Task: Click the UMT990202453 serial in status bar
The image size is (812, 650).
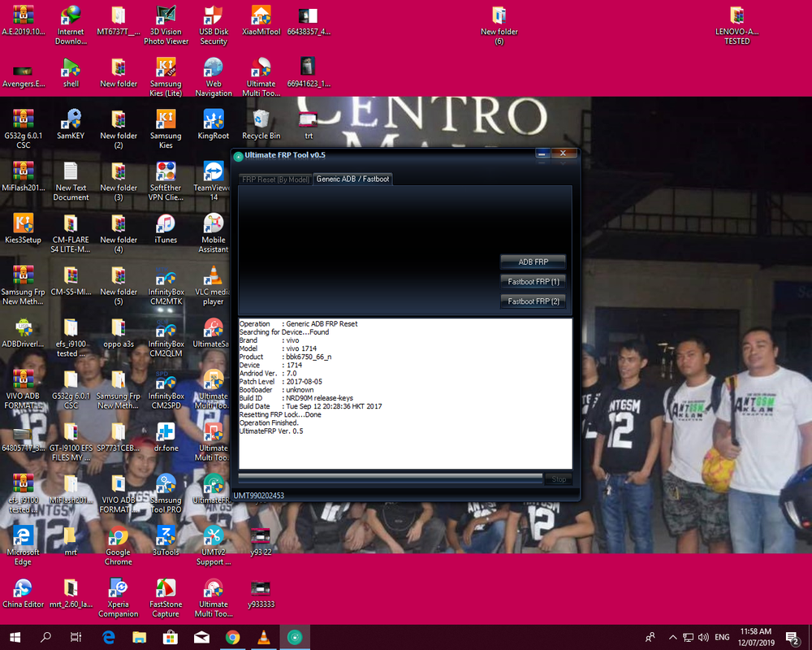Action: 258,496
